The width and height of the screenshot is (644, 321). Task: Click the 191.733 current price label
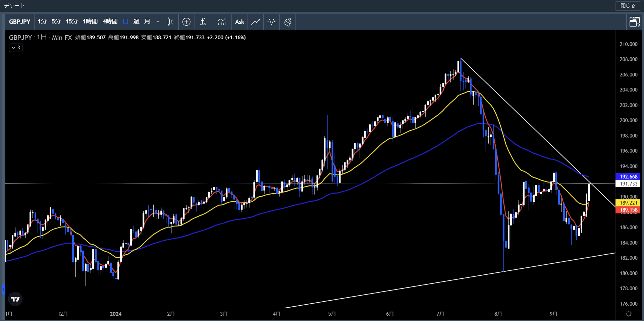[x=628, y=184]
